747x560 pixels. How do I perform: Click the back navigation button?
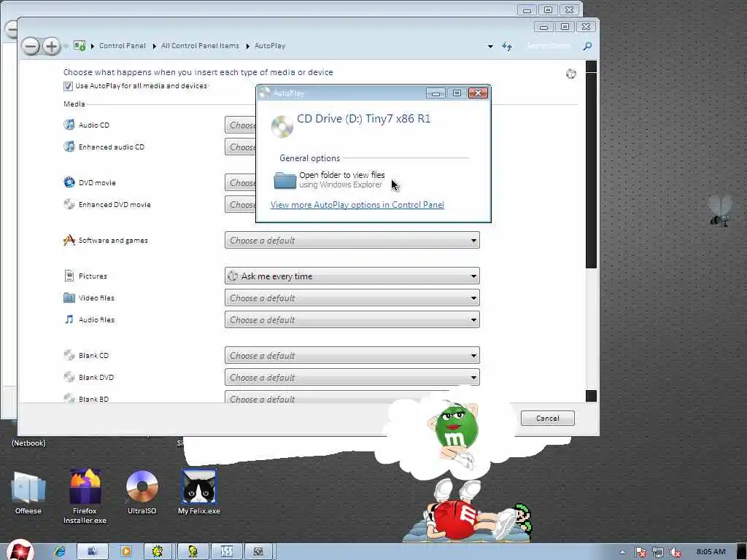[x=31, y=46]
